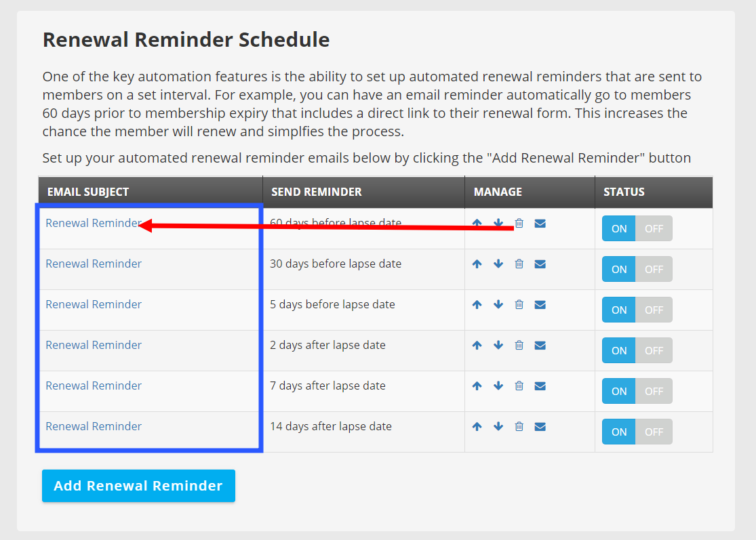Viewport: 756px width, 540px height.
Task: Turn OFF the 60 days before reminder
Action: 654,229
